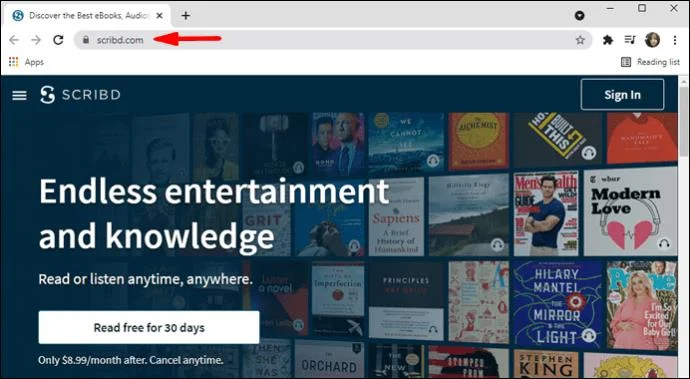Screen dimensions: 690x379
Task: Minimize the Chrome window
Action: 610,8
